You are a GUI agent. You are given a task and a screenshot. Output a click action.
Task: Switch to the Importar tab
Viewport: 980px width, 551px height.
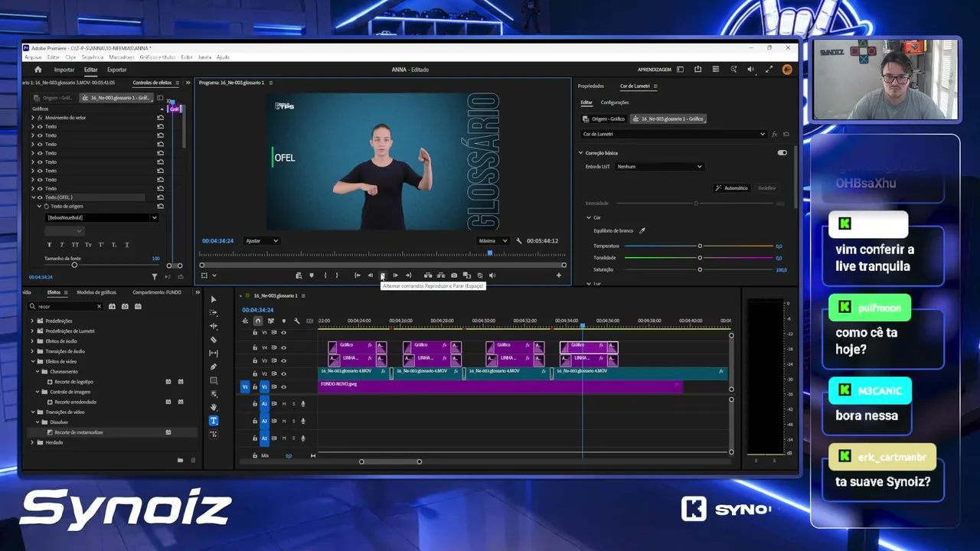click(64, 70)
